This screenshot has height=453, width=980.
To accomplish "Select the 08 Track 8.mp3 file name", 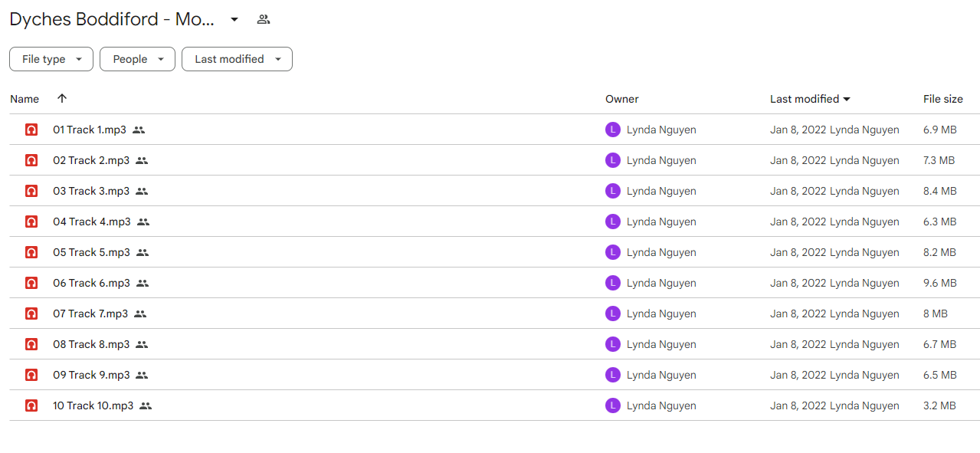I will pyautogui.click(x=91, y=344).
